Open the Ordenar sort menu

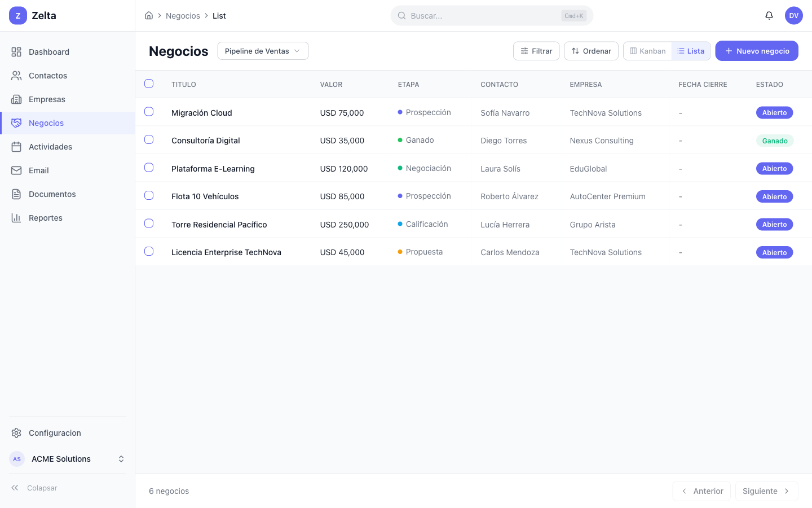(591, 51)
